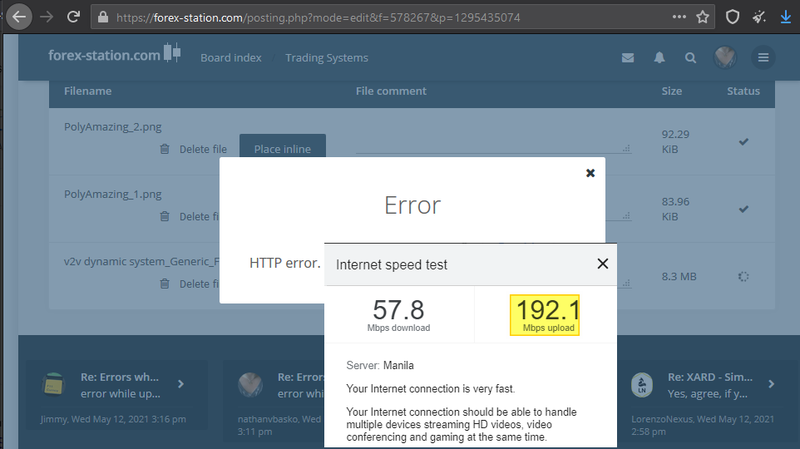Image resolution: width=800 pixels, height=449 pixels.
Task: Click the PolyAmazing_2.png upload checkmark status
Action: 743,142
